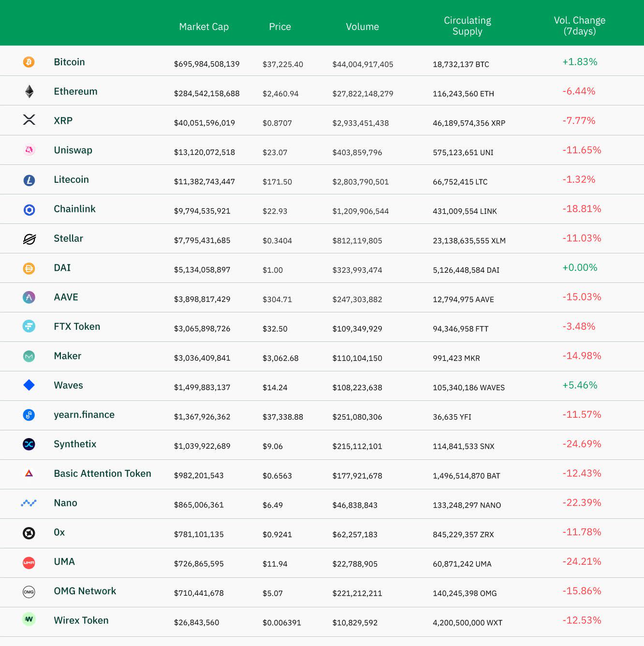Click Bitcoin change value +1.83%
Viewport: 644px width, 646px height.
(x=580, y=62)
